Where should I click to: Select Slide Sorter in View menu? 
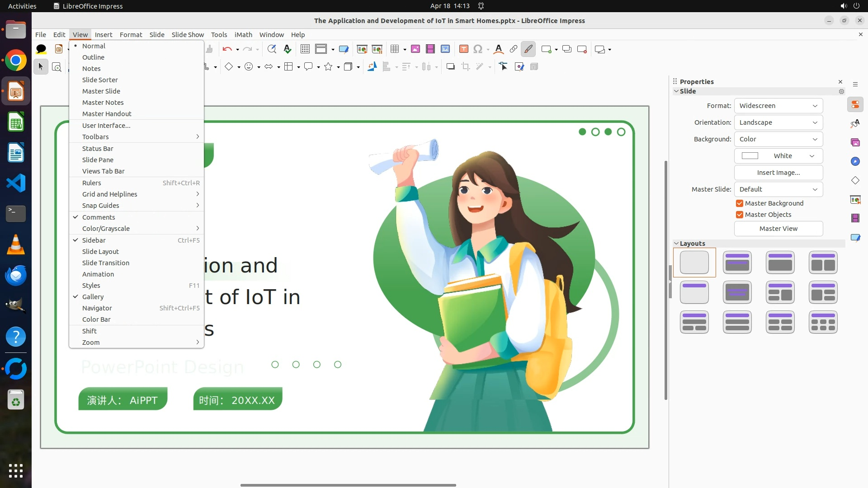pos(100,80)
